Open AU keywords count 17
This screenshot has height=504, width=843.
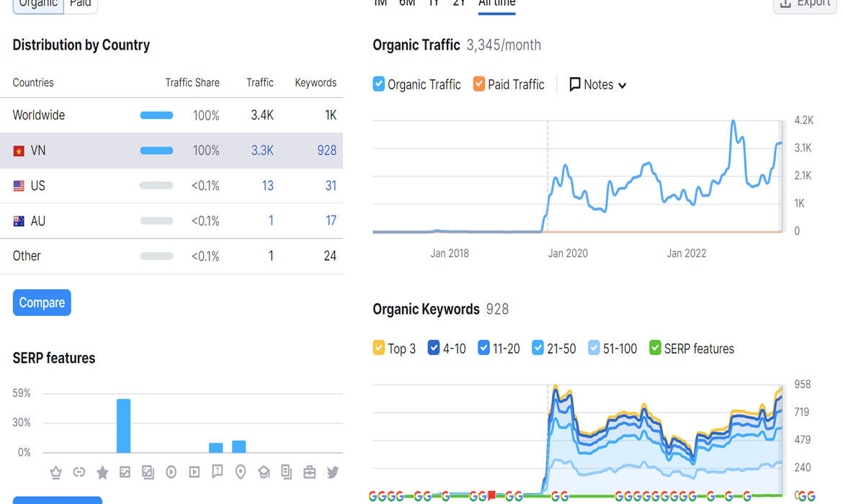click(x=331, y=221)
